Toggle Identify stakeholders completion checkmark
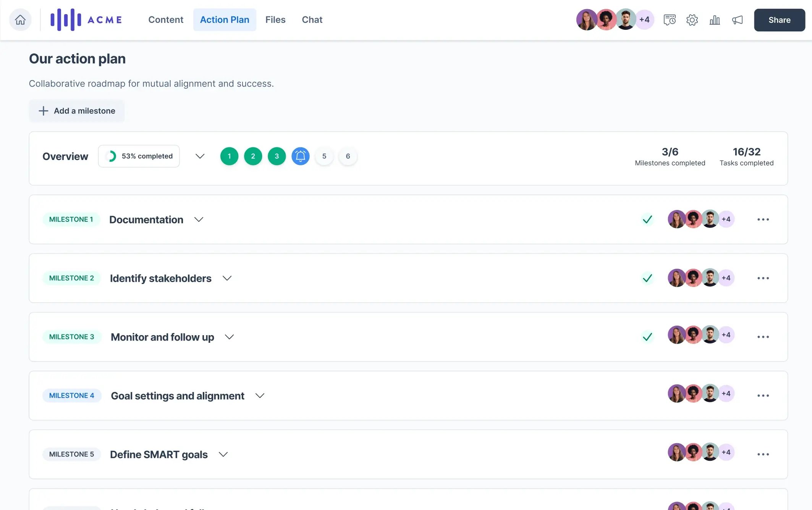This screenshot has height=510, width=812. tap(647, 278)
